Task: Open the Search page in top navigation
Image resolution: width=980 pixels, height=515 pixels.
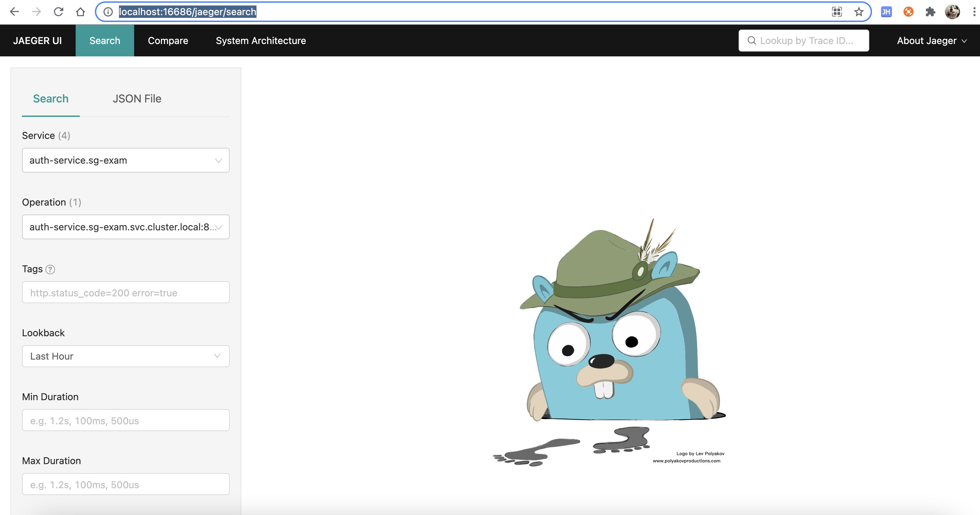Action: click(105, 40)
